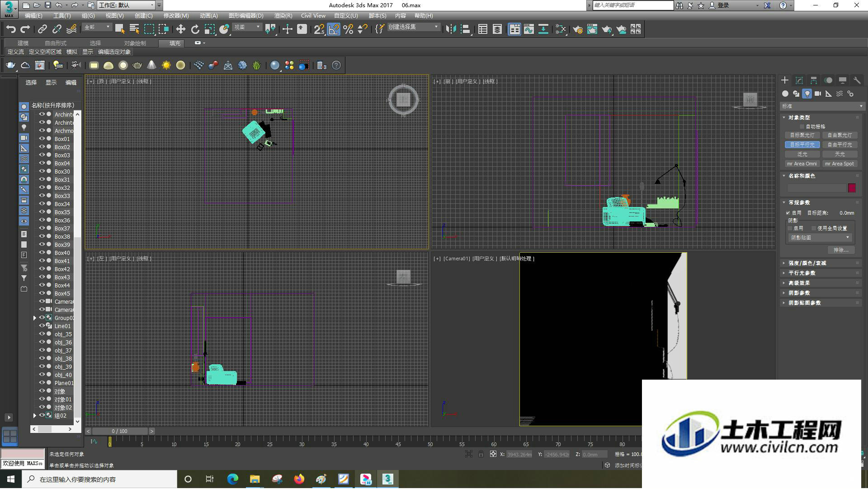Toggle the Percent Snap tool
868x489 pixels.
pos(348,29)
